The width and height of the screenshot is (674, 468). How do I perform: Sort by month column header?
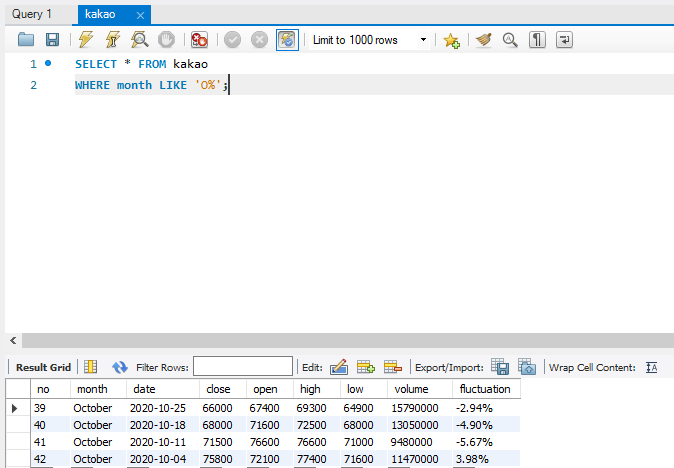point(98,389)
